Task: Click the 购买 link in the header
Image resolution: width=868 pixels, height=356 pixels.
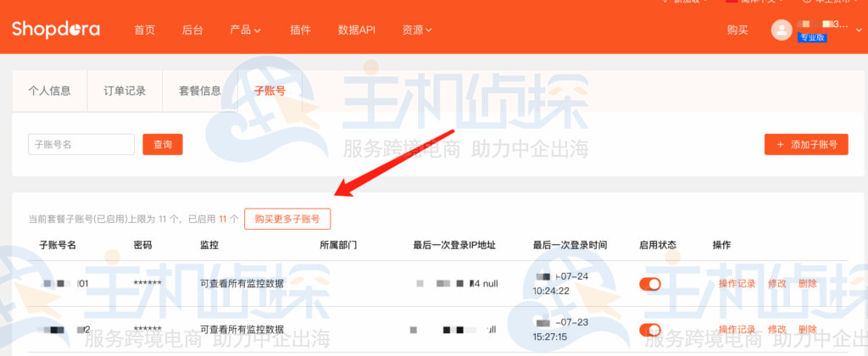Action: pyautogui.click(x=737, y=30)
